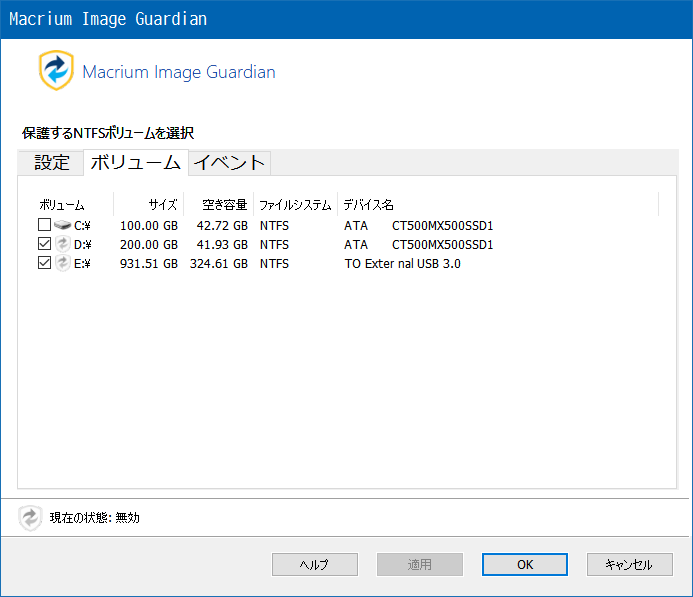Select the C:¥ volume label
The width and height of the screenshot is (693, 597).
(x=82, y=225)
